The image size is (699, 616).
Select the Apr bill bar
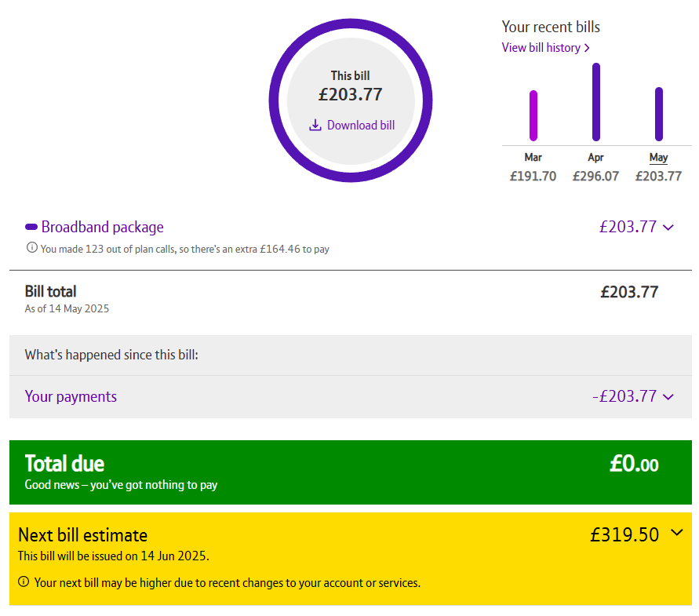pyautogui.click(x=596, y=102)
